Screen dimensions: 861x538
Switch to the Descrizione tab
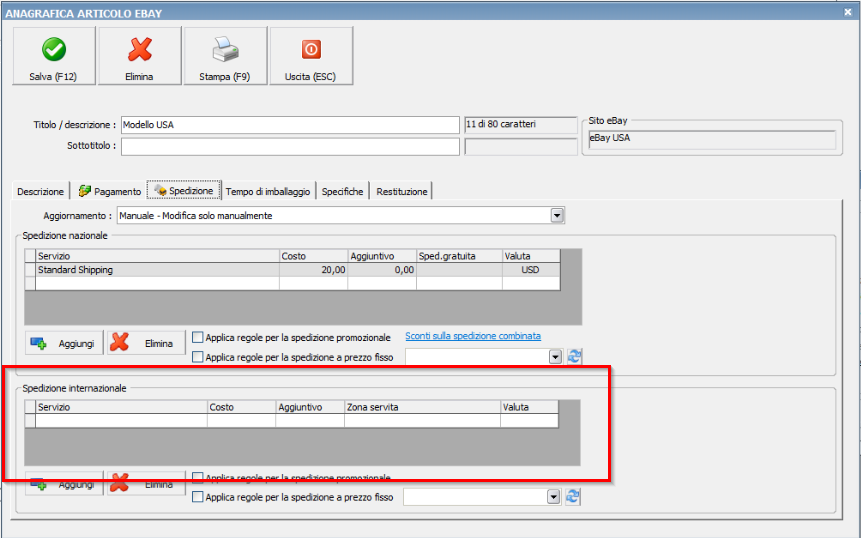[41, 192]
